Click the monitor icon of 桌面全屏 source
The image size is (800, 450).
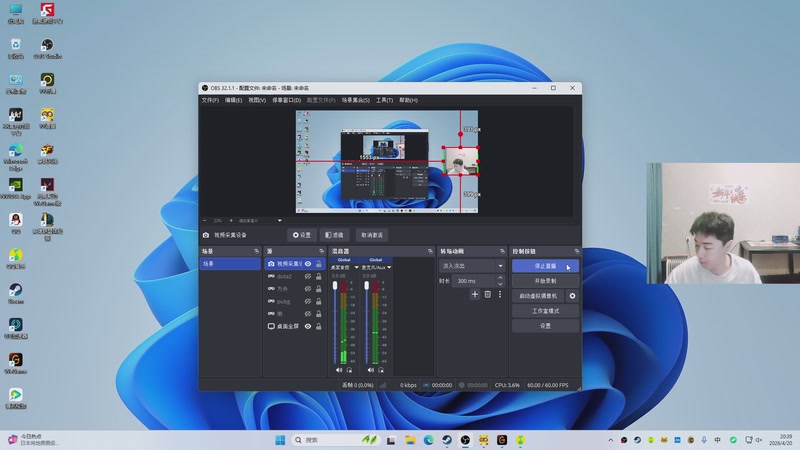(x=271, y=326)
